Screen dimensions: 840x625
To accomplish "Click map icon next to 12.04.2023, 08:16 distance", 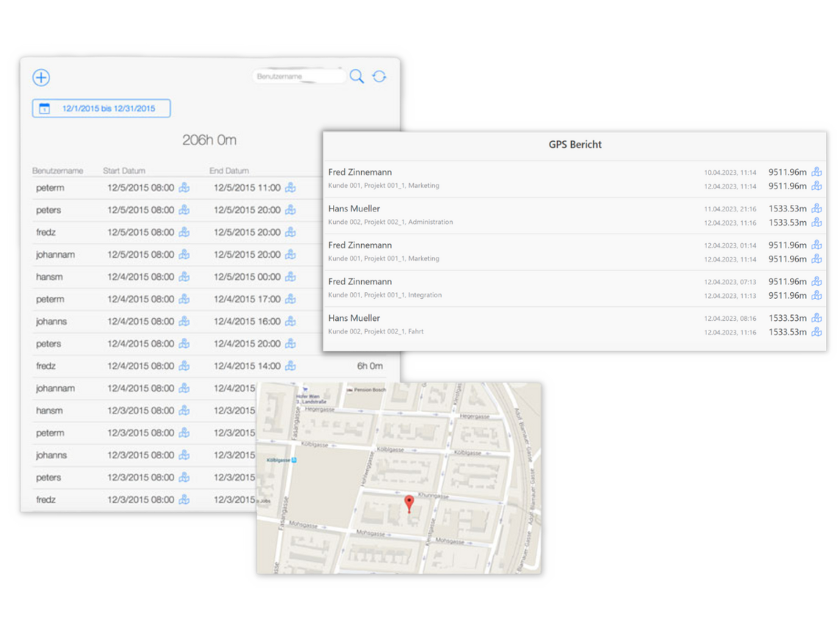I will 816,318.
